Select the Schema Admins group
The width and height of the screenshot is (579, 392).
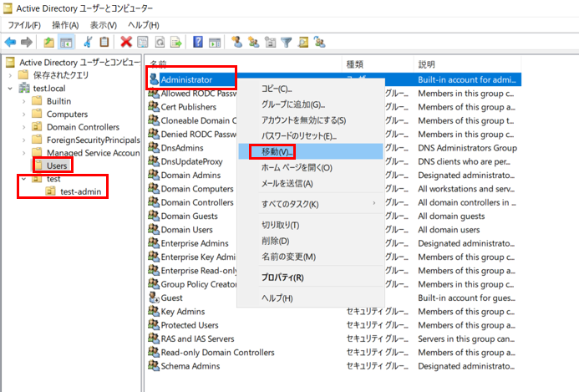click(190, 366)
